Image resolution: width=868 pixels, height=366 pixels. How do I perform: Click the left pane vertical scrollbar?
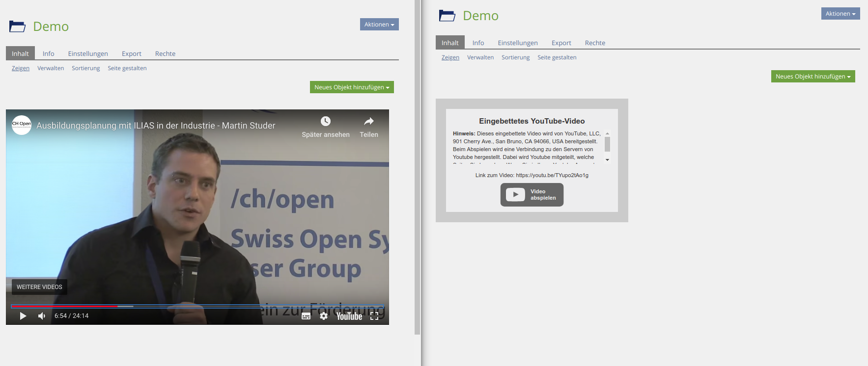pos(418,167)
